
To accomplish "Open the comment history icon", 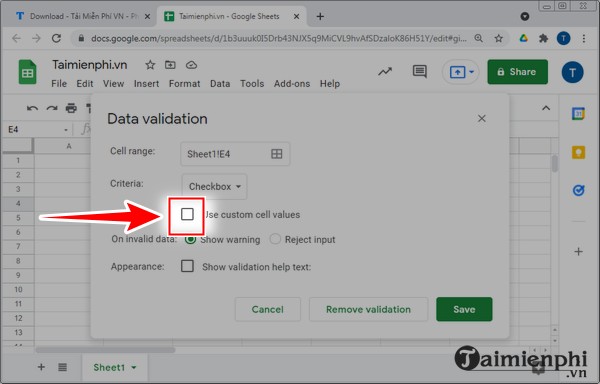I will (x=420, y=72).
